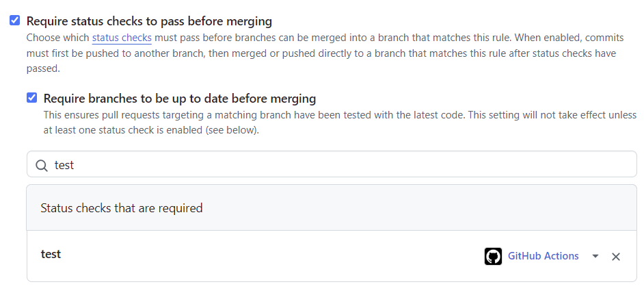Click the 'test' text typed in search box
Viewport: 644px width, 293px height.
pyautogui.click(x=64, y=165)
